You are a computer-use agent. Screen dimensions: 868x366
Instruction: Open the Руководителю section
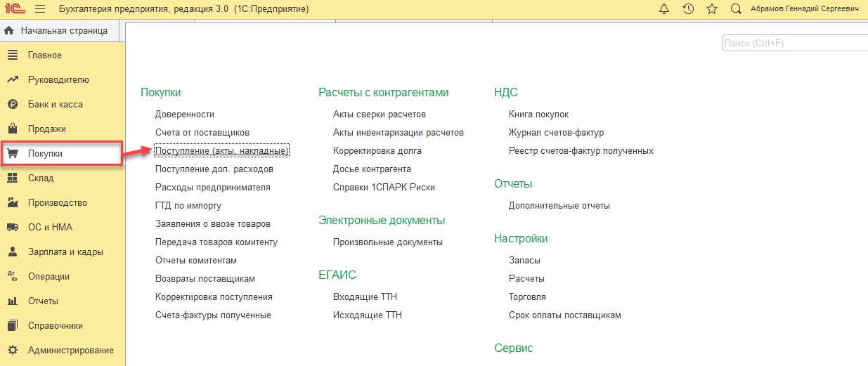pyautogui.click(x=58, y=80)
